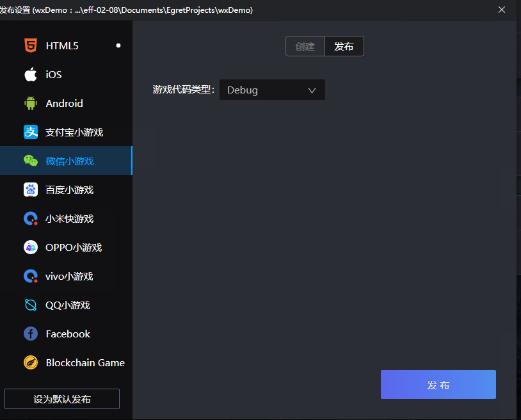This screenshot has height=420, width=521.
Task: Click the HTML5 unsaved-changes indicator dot
Action: (x=118, y=45)
